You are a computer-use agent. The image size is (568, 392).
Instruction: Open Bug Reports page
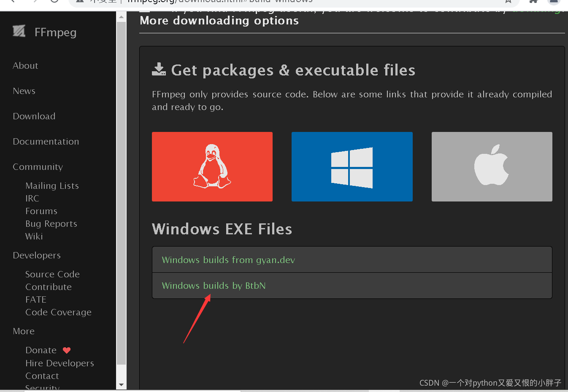[x=51, y=224]
